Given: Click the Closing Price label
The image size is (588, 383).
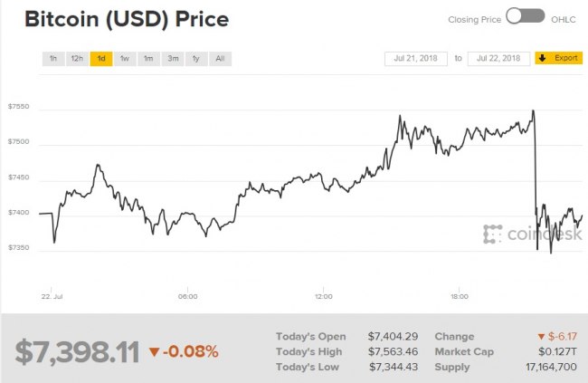Looking at the screenshot, I should click(472, 17).
